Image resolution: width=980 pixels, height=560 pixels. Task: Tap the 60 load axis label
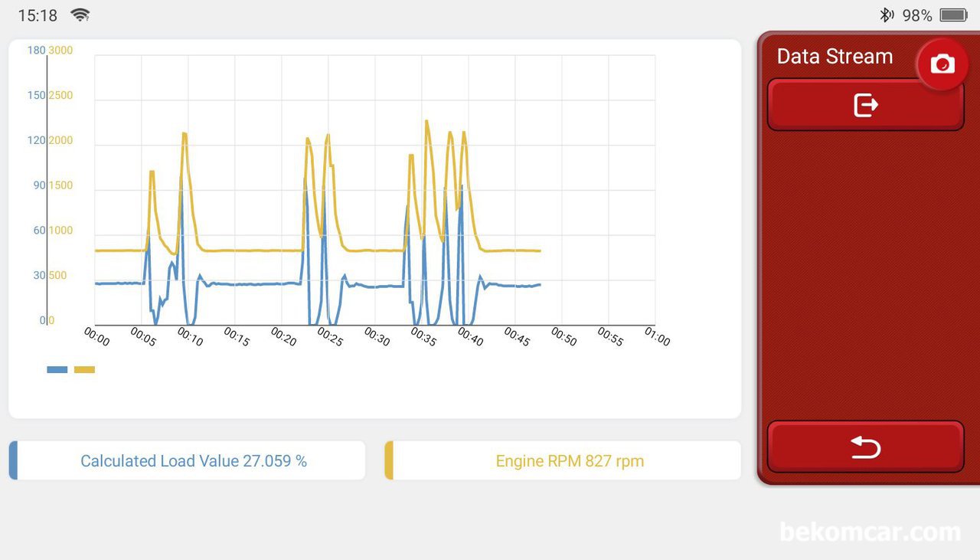coord(39,231)
